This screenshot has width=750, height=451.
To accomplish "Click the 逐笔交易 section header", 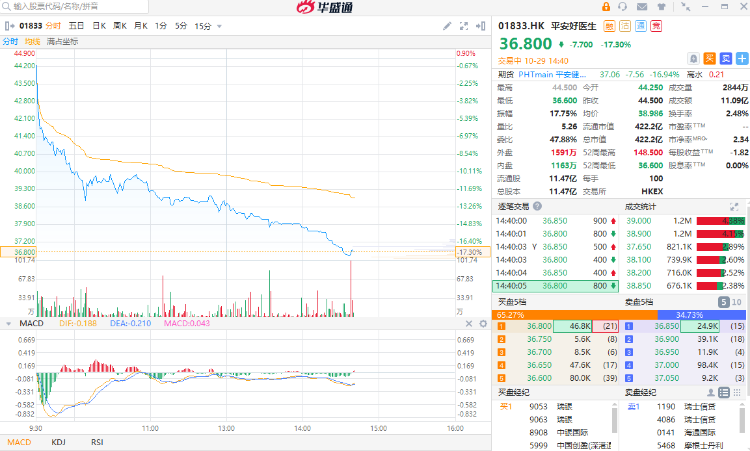I will pyautogui.click(x=513, y=207).
